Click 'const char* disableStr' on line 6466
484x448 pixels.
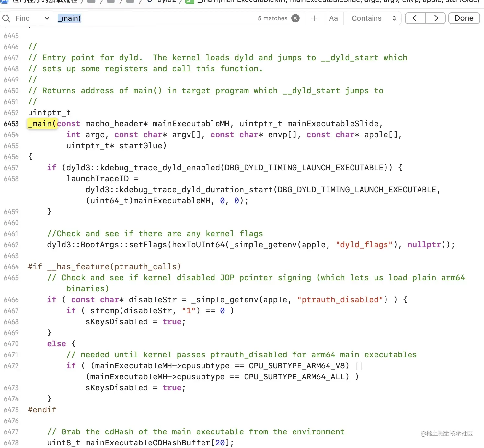click(124, 300)
